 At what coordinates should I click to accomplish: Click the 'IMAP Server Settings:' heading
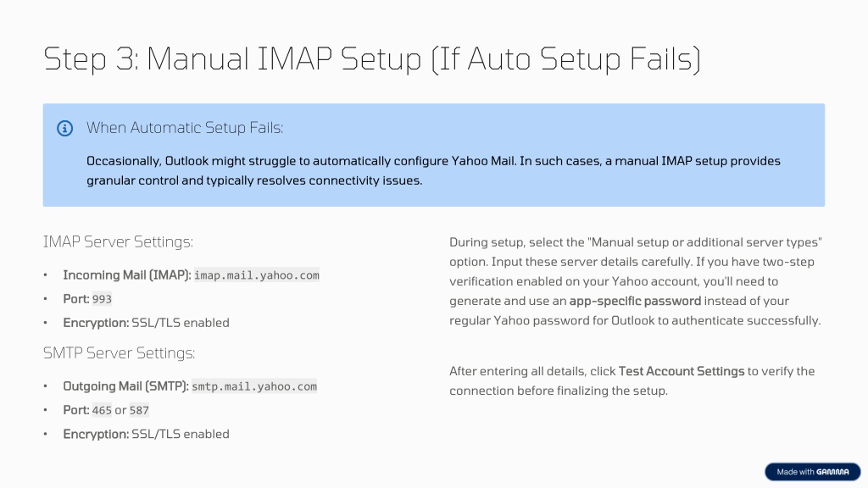pos(118,242)
